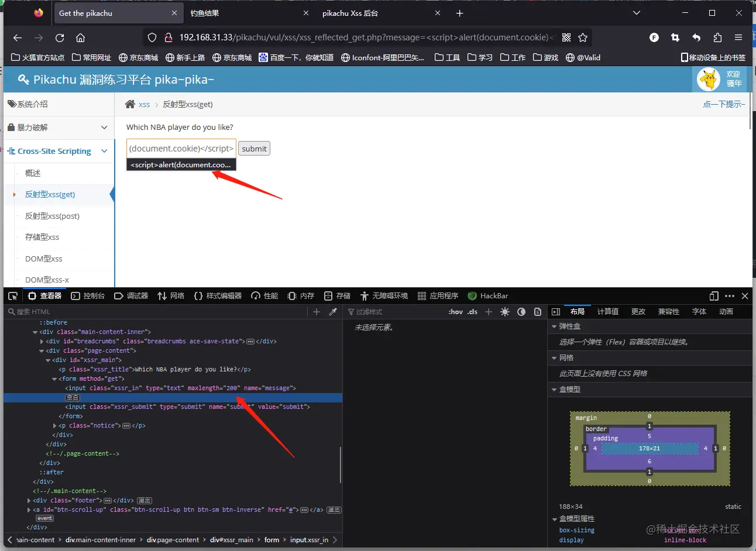Toggle print media simulation icon

coord(538,312)
